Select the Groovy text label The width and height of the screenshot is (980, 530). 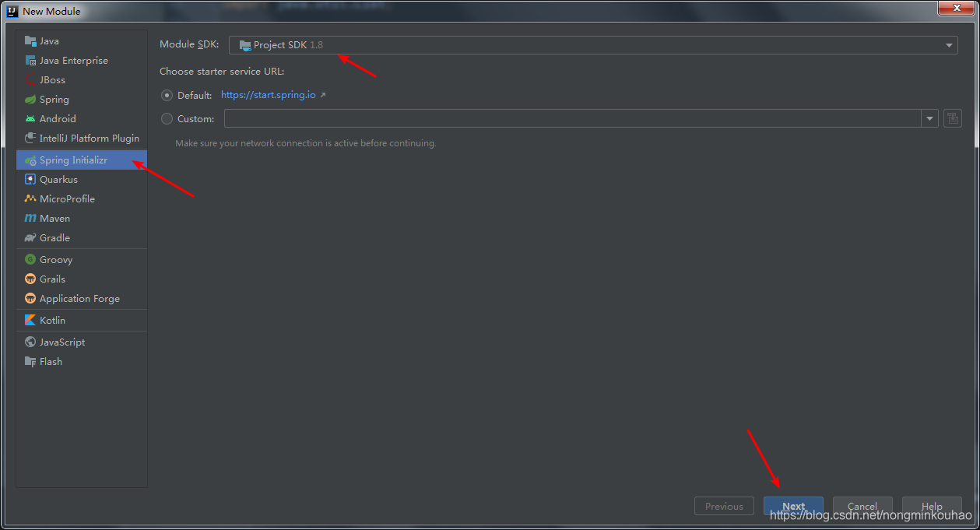pos(56,260)
